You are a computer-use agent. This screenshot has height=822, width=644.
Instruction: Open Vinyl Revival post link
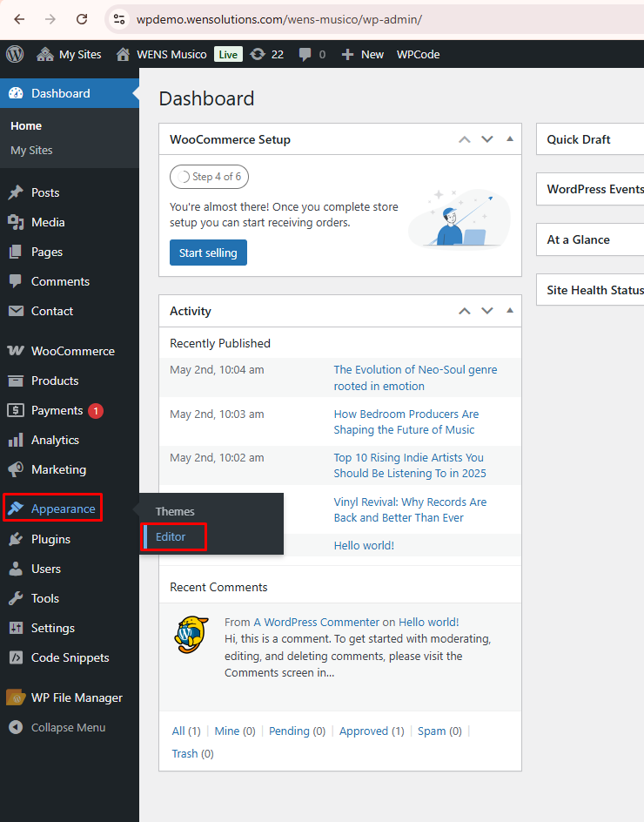[x=410, y=509]
